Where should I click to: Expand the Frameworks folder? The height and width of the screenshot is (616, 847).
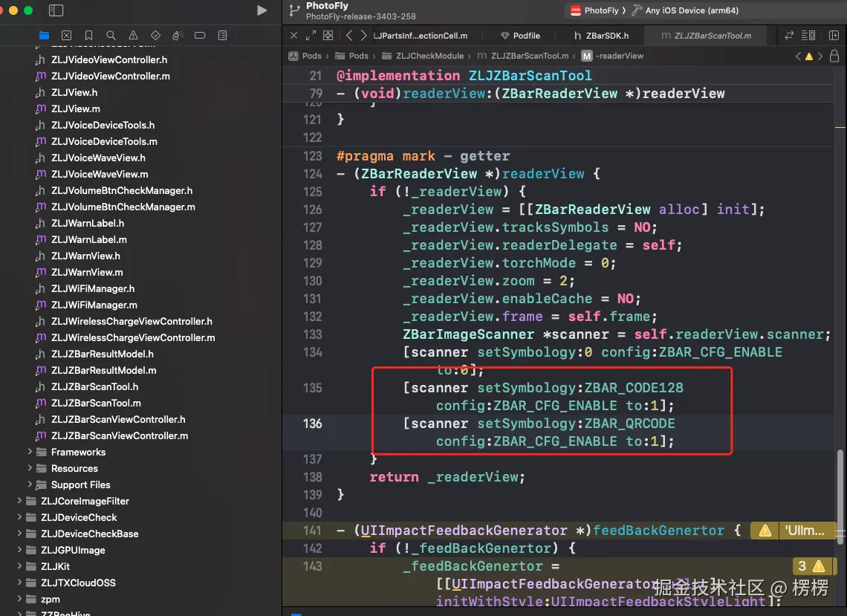tap(30, 452)
